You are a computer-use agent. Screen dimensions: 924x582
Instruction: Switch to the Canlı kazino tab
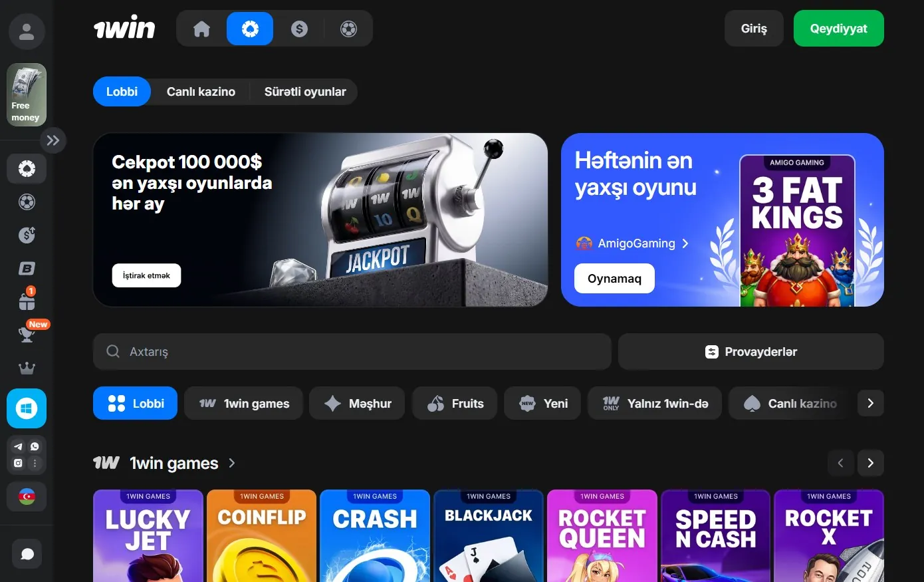pos(201,92)
